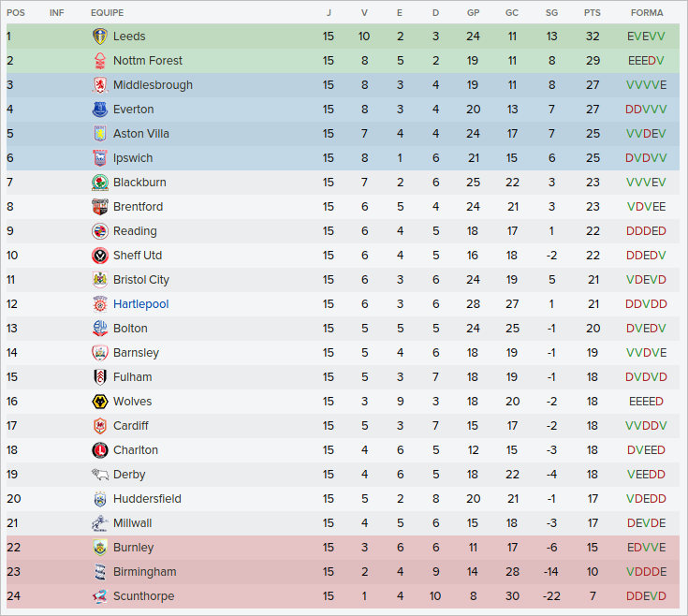Sort by the SG goal difference header

(x=551, y=13)
